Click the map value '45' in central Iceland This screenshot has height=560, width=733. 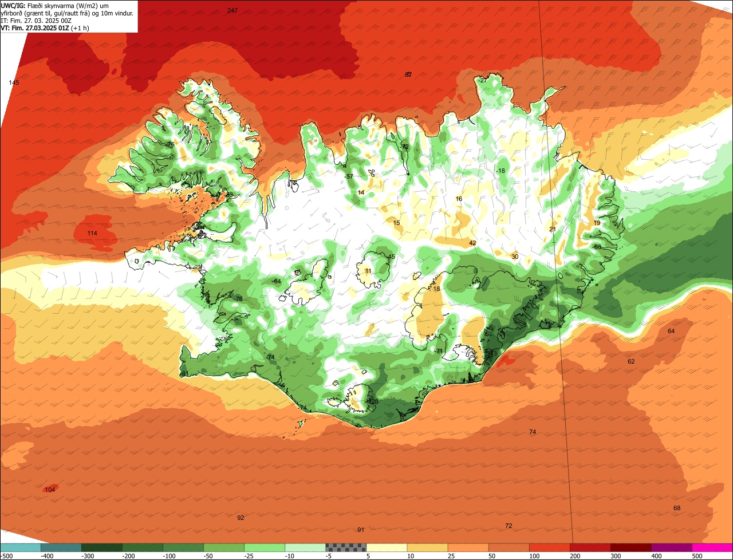tap(392, 257)
